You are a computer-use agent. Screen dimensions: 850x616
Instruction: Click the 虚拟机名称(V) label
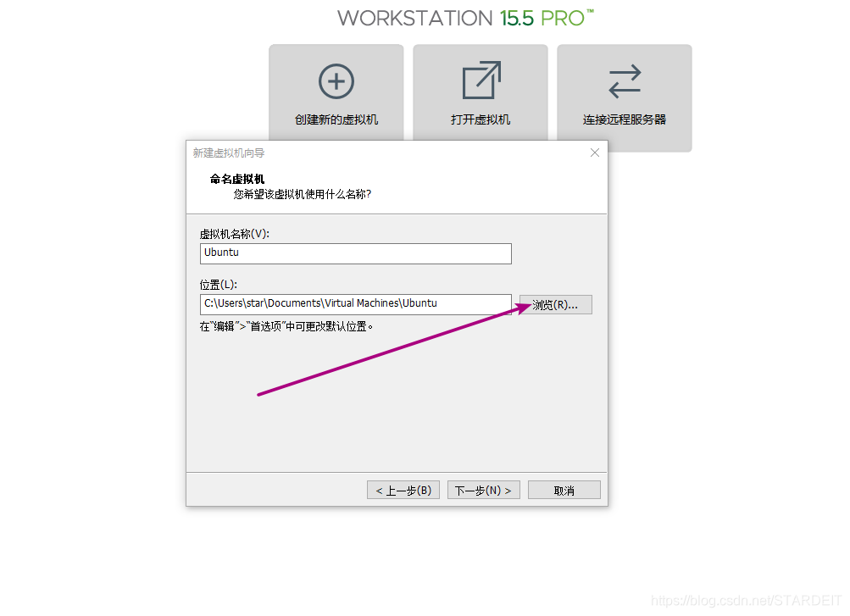coord(234,234)
